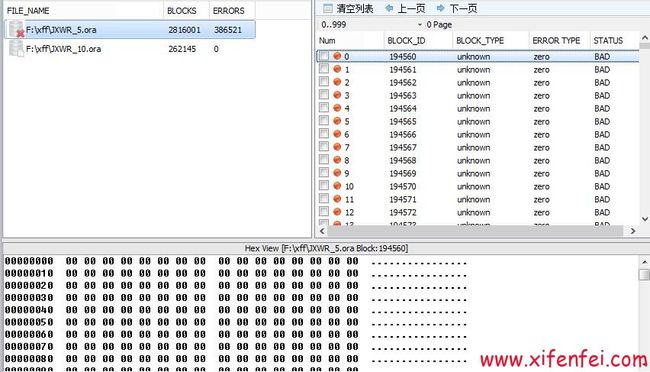This screenshot has height=372, width=650.
Task: Click the 清空列表 clear list button
Action: point(348,8)
